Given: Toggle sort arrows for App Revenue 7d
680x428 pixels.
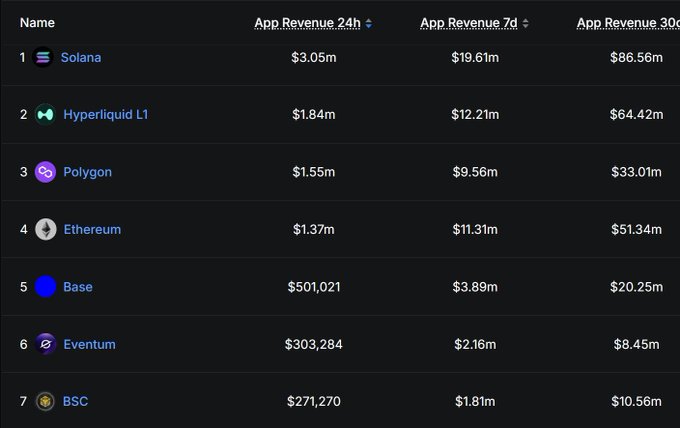Looking at the screenshot, I should (x=525, y=23).
